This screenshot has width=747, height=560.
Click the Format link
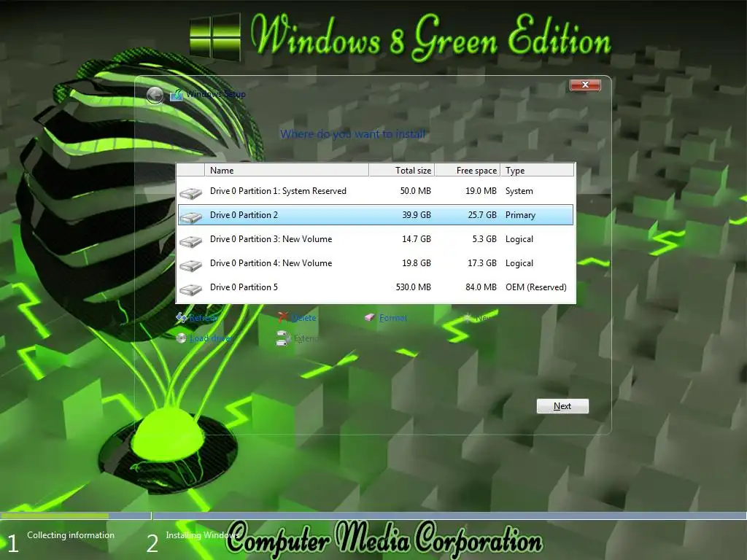point(393,318)
